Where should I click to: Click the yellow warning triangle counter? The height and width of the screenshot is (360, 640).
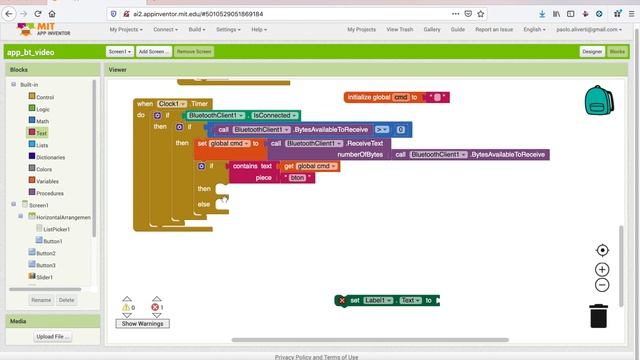(126, 307)
